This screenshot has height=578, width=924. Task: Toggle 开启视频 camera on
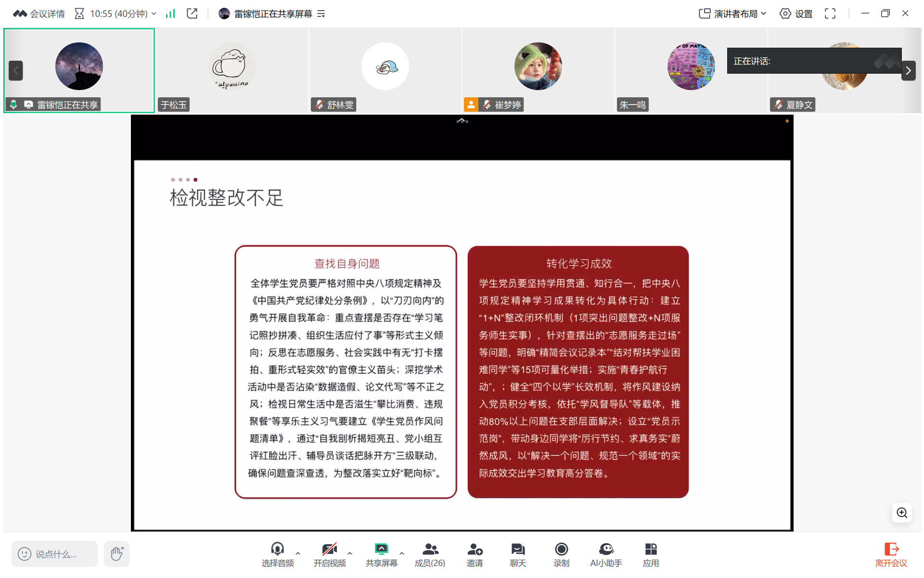329,554
